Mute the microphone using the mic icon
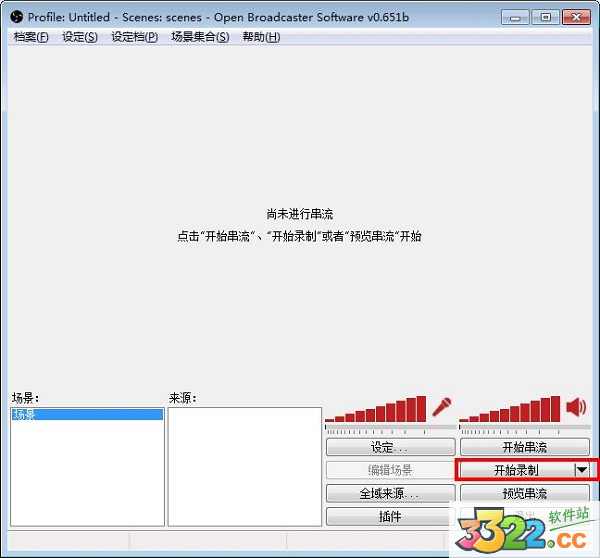The width and height of the screenshot is (600, 558). [x=442, y=407]
